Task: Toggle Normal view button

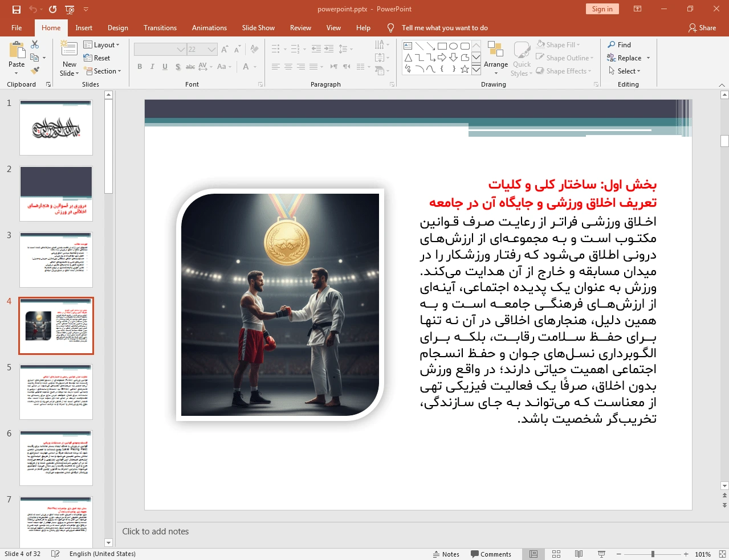Action: tap(533, 554)
